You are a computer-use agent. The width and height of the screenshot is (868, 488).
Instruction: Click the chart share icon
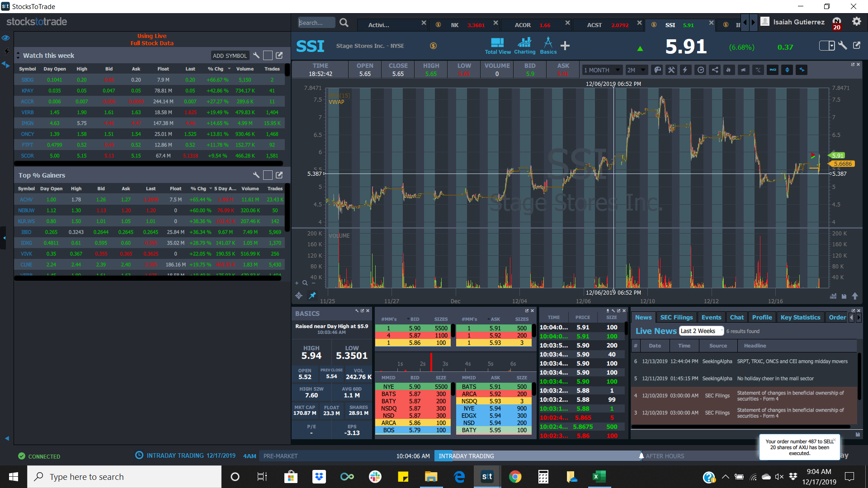coord(715,70)
